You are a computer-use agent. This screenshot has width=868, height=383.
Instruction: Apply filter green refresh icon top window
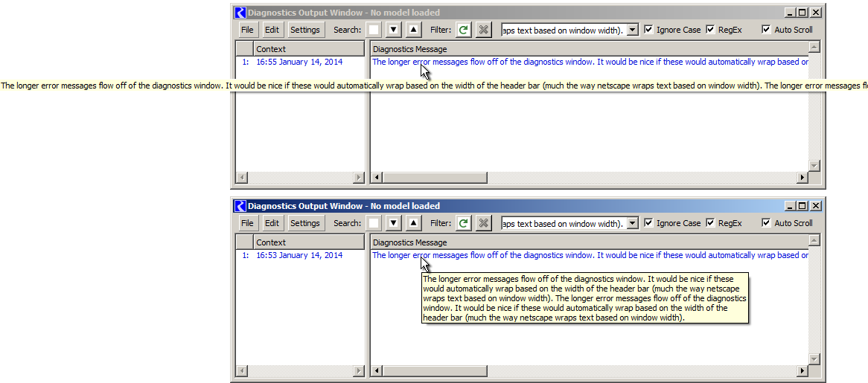464,30
